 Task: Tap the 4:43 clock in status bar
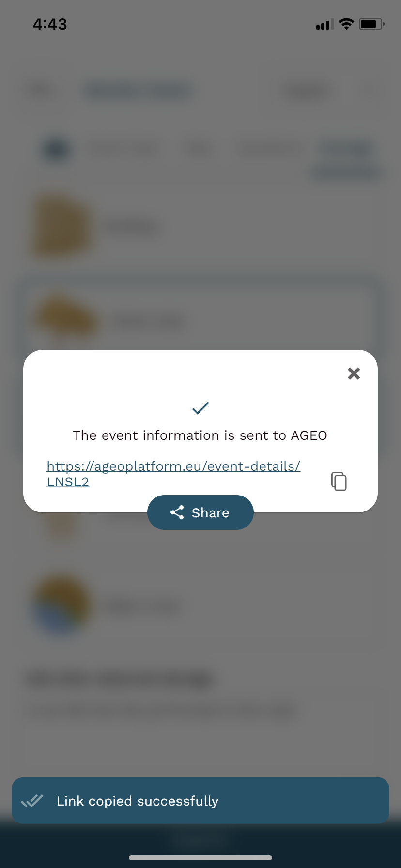50,24
